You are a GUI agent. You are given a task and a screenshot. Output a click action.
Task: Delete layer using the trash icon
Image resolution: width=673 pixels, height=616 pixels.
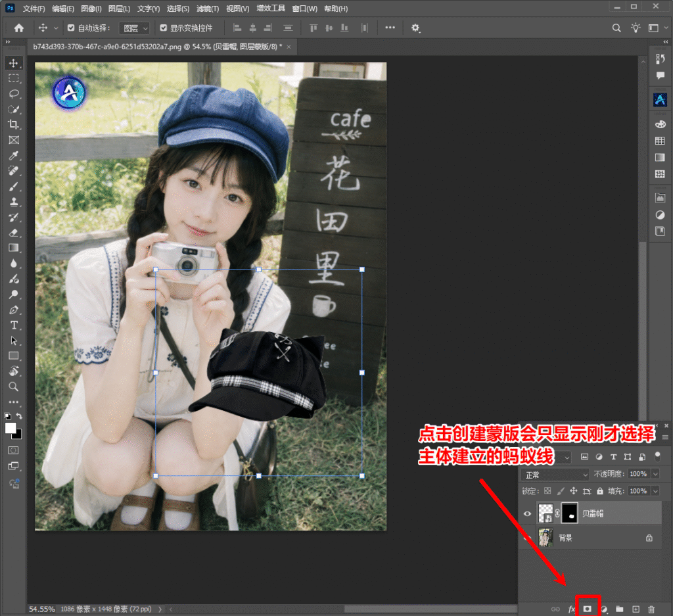[x=651, y=609]
